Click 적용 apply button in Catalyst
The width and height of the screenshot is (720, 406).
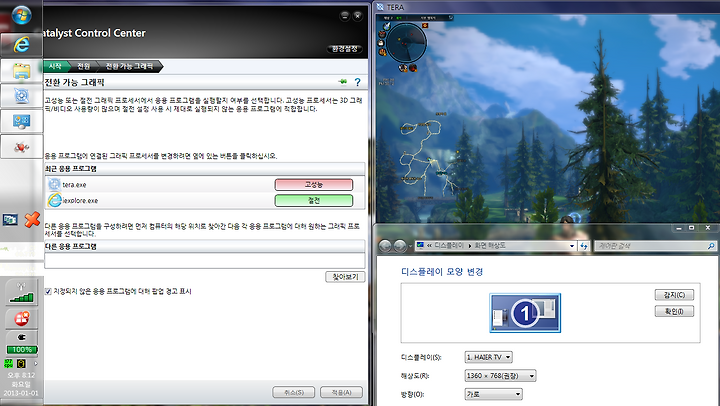(341, 393)
